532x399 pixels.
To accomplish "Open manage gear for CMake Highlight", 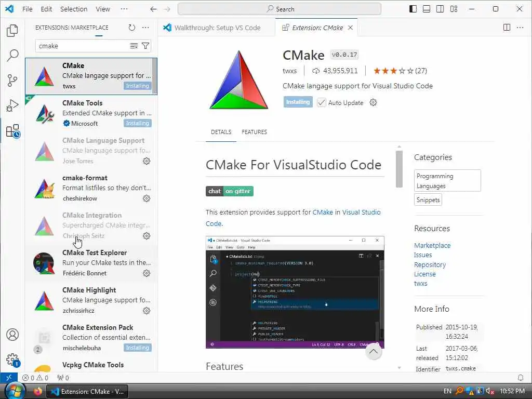I will [147, 311].
